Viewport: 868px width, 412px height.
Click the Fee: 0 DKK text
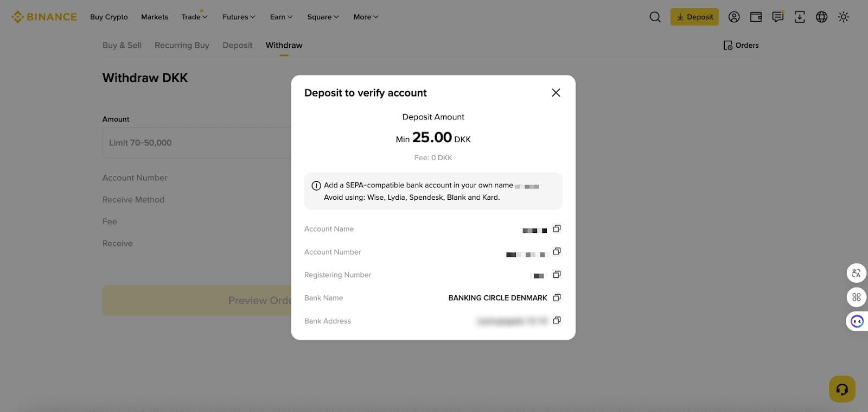coord(433,158)
